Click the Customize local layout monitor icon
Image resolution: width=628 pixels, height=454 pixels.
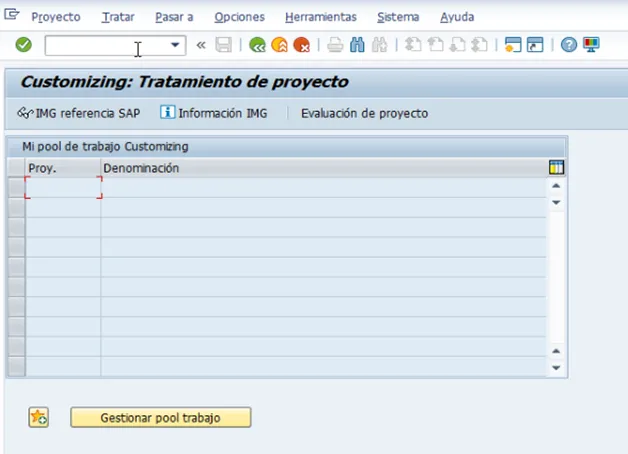click(591, 44)
